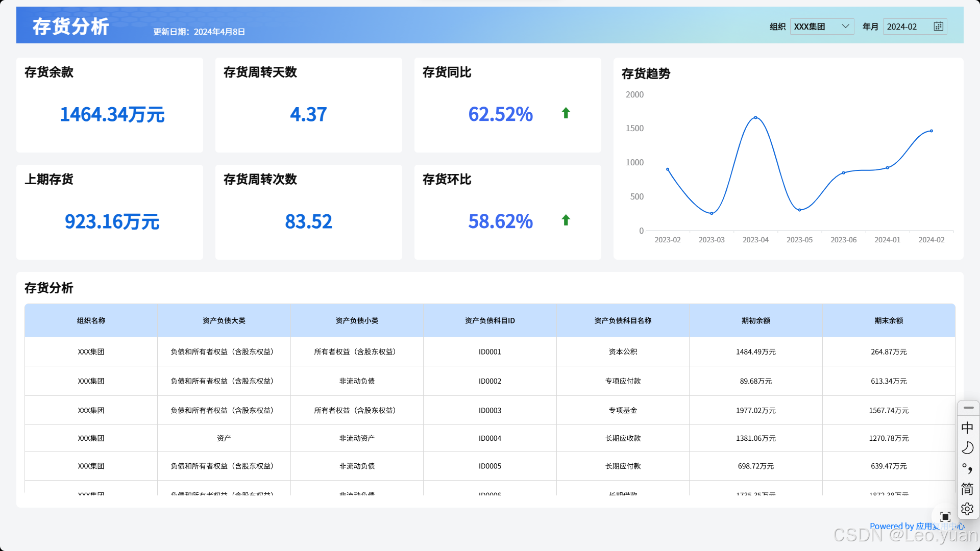Open the 年月 calendar picker icon
Image resolution: width=980 pixels, height=551 pixels.
pos(938,27)
